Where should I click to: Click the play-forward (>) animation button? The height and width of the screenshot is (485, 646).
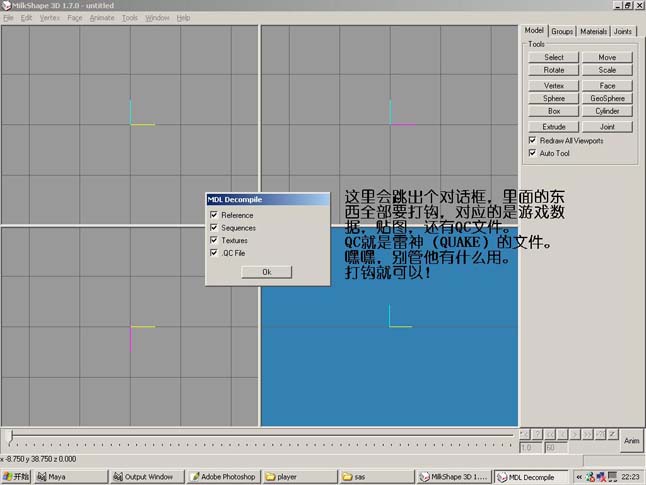click(x=575, y=434)
